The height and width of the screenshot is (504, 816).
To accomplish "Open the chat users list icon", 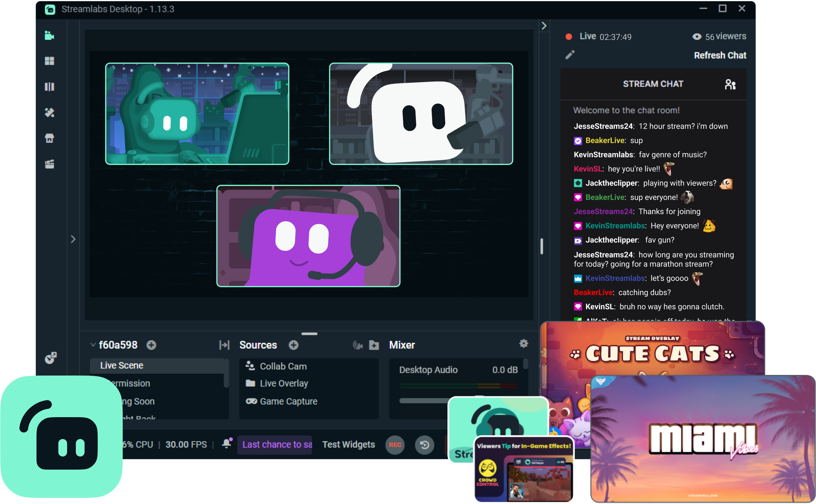I will coord(730,84).
